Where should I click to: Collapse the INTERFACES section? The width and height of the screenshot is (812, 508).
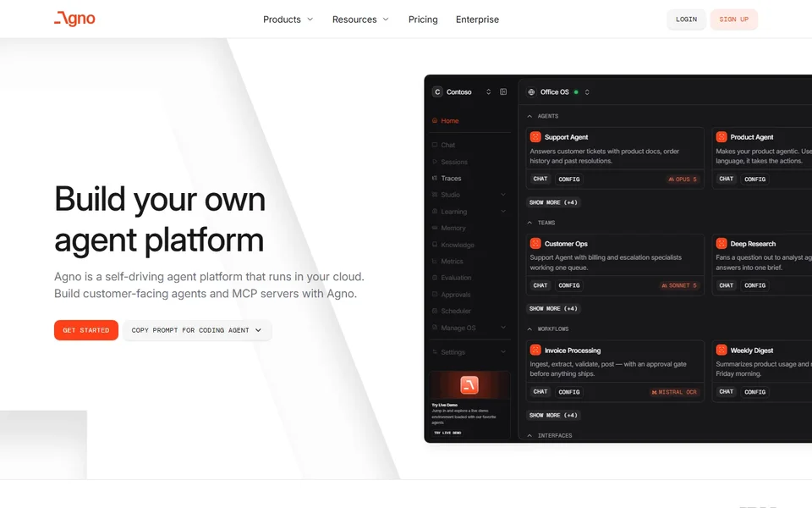(x=529, y=436)
